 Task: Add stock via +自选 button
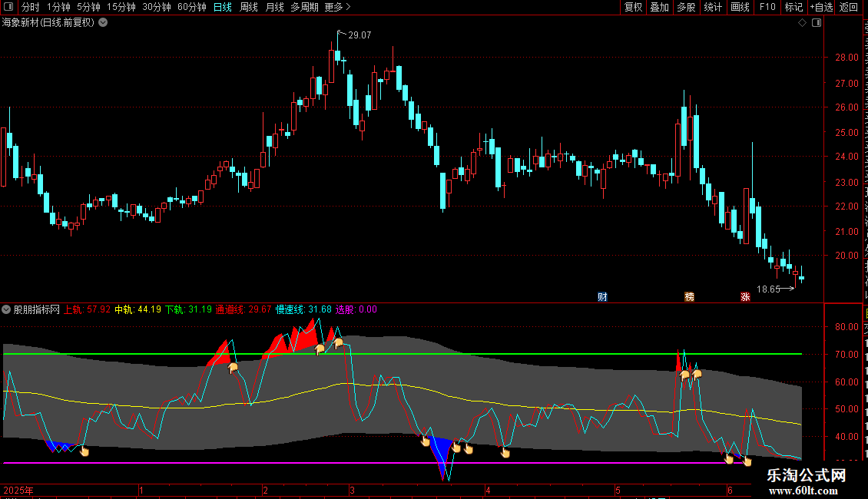pyautogui.click(x=821, y=7)
